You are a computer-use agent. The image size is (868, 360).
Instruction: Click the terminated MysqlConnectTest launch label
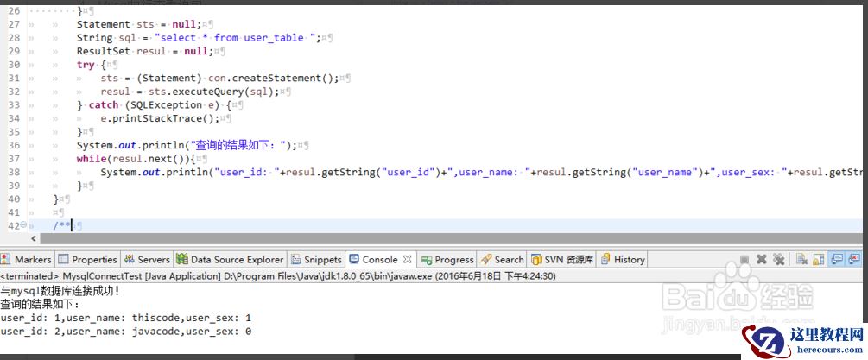pyautogui.click(x=278, y=275)
